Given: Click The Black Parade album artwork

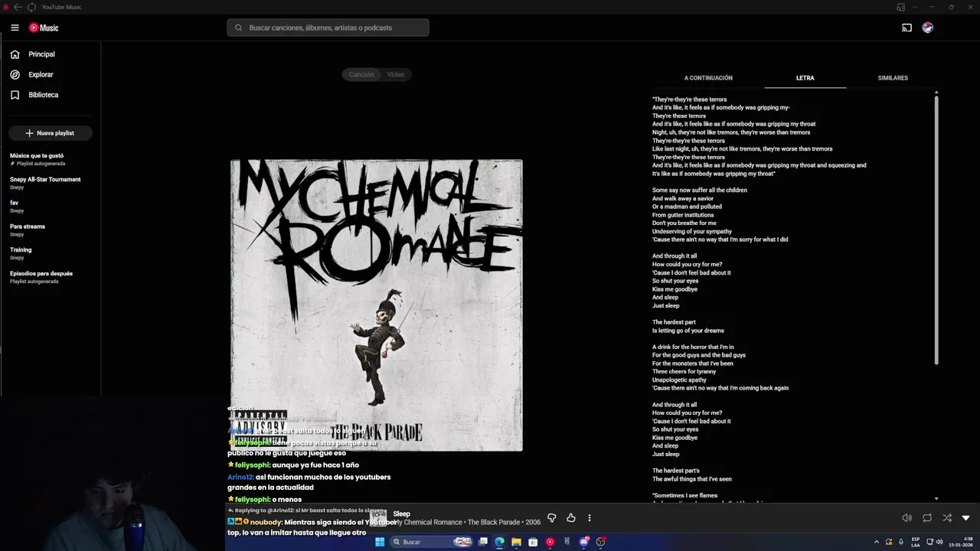Looking at the screenshot, I should pyautogui.click(x=377, y=305).
